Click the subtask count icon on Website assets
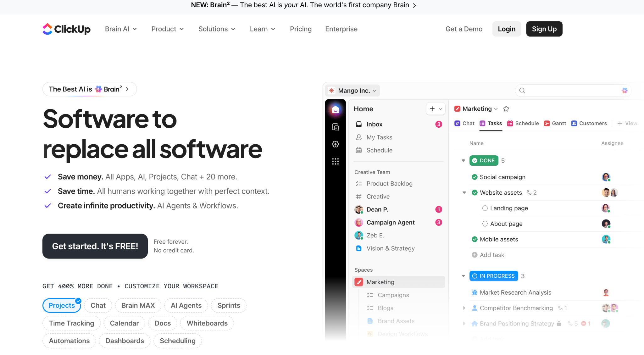Screen dimensions: 644x355 click(x=529, y=193)
